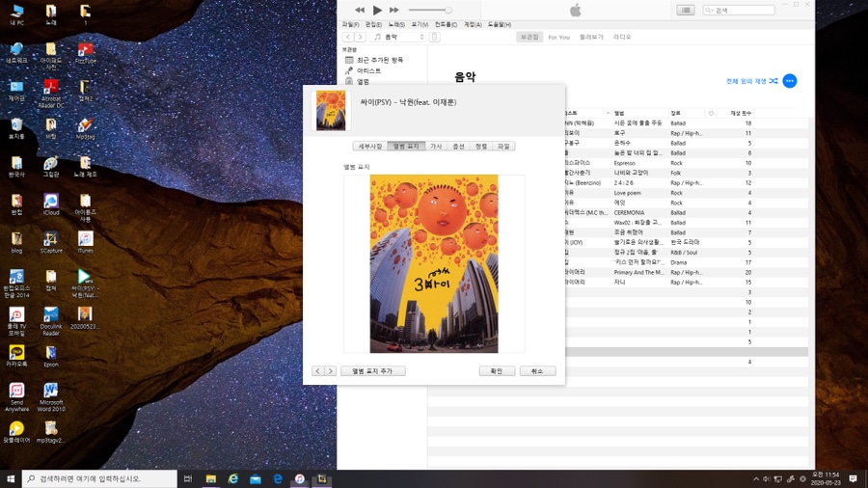Open the 옵션 tab in dialog

[x=458, y=146]
